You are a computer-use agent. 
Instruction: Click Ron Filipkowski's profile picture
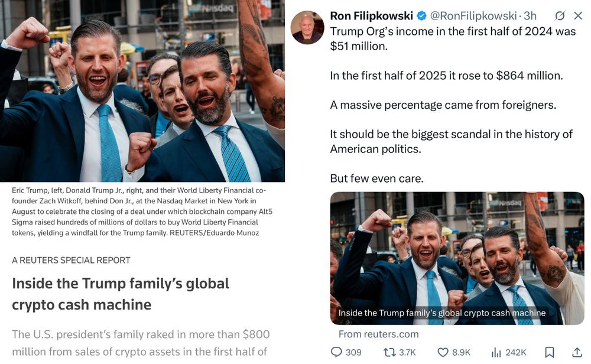307,27
